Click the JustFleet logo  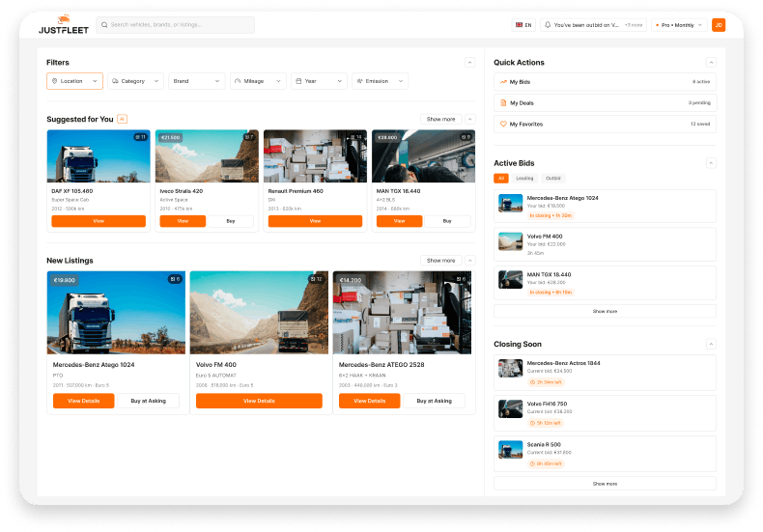tap(64, 25)
